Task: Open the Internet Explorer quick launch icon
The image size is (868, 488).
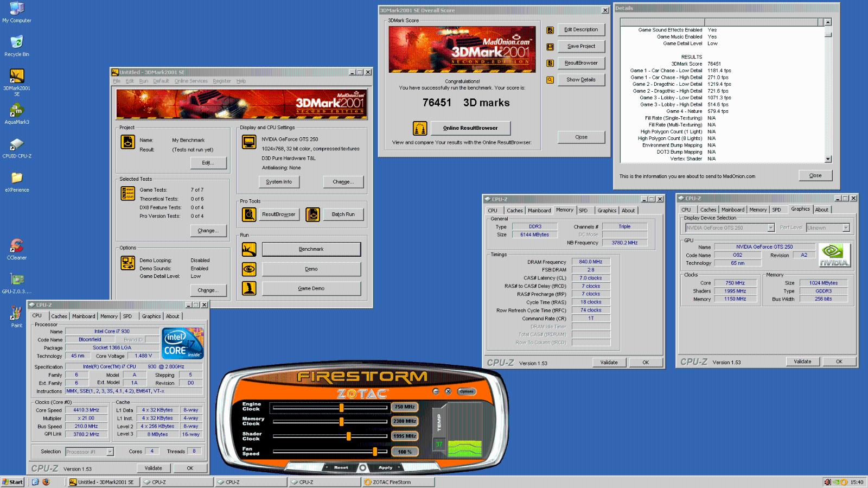Action: coord(35,481)
